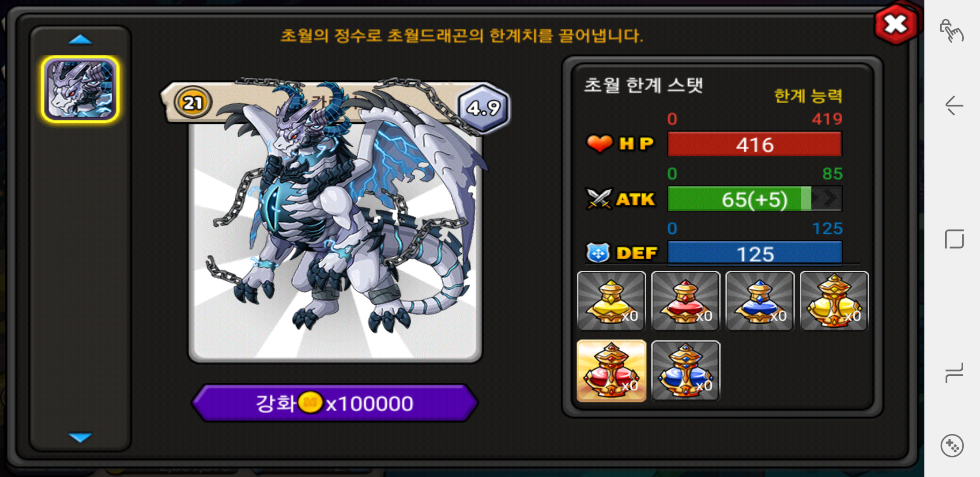This screenshot has height=477, width=980.
Task: Click the green ATK 65(+5) bar
Action: tap(755, 199)
